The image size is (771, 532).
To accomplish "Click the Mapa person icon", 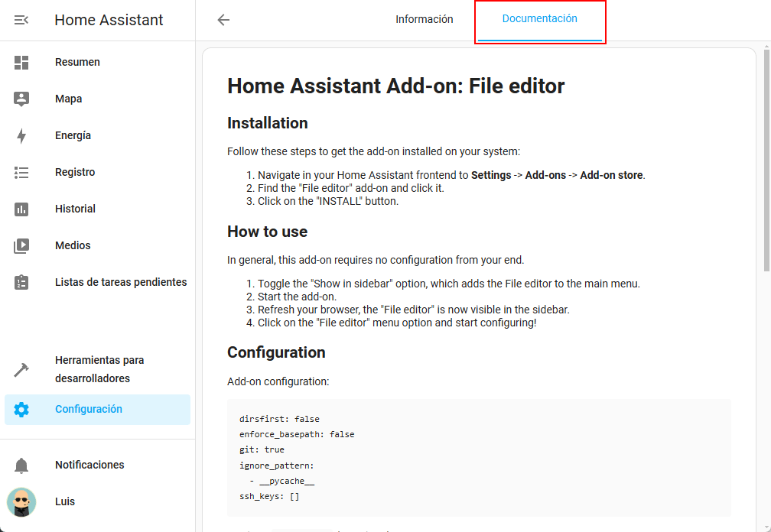I will [21, 99].
